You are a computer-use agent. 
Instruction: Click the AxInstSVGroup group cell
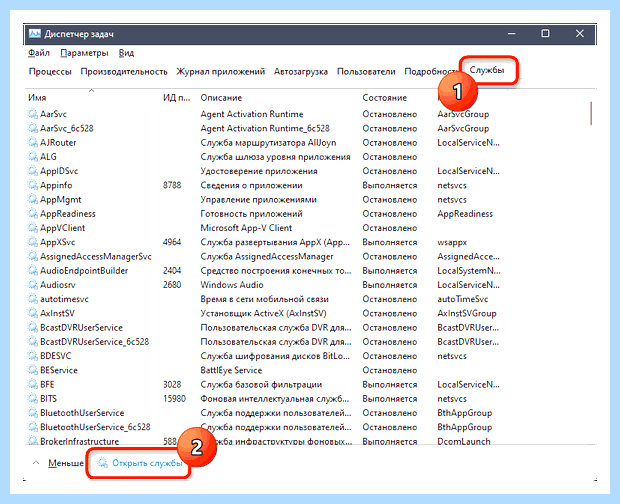(467, 313)
